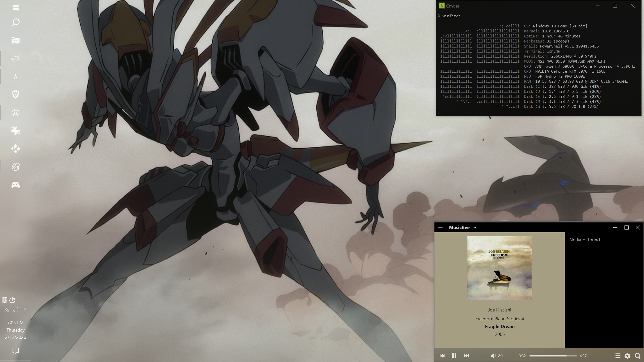Open the Kodi taskbar icon
This screenshot has width=644, height=362.
pos(16,149)
